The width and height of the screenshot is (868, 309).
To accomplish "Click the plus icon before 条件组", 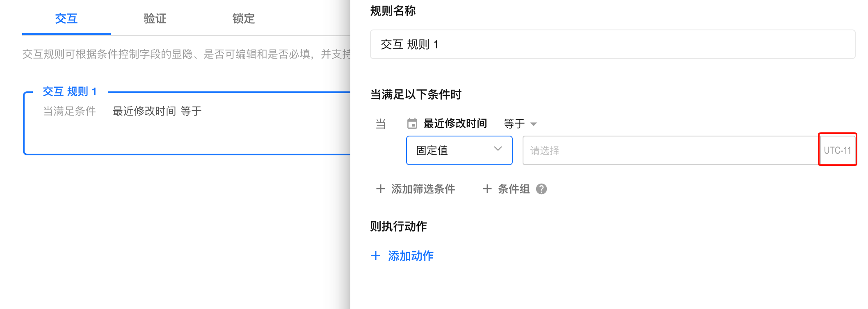I will coord(487,189).
